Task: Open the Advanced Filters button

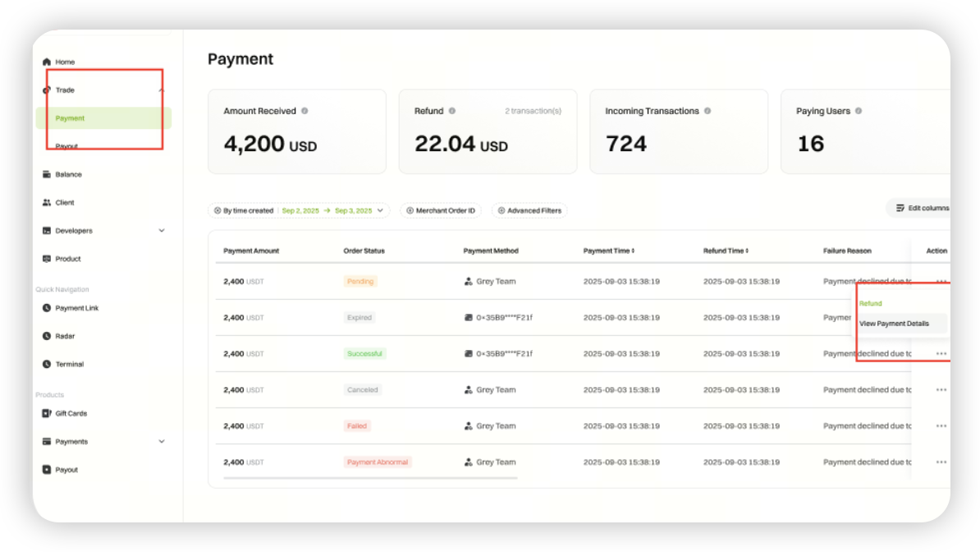Action: click(x=529, y=211)
